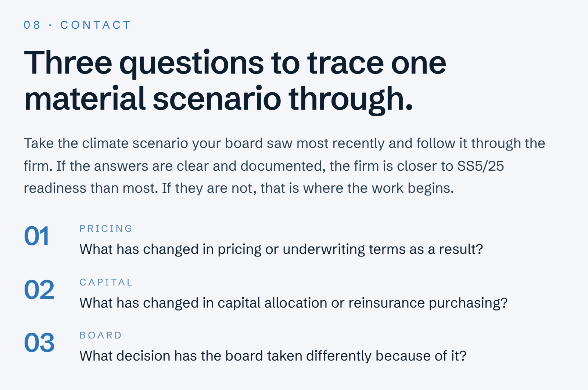Image resolution: width=588 pixels, height=390 pixels.
Task: Click the sentence 'that is where the work begins.'
Action: [357, 188]
